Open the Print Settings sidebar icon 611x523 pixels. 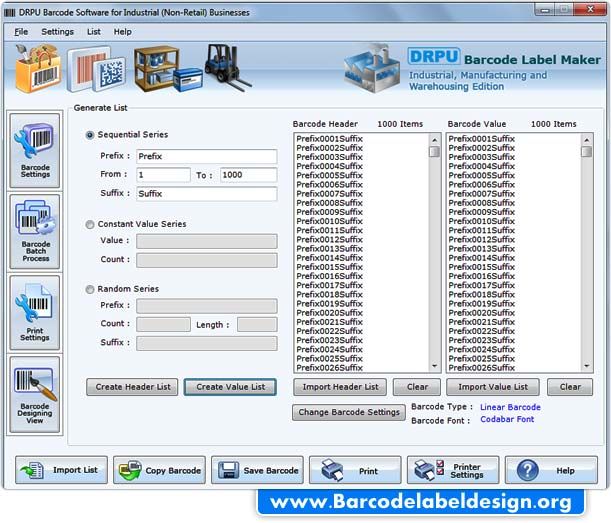coord(35,313)
